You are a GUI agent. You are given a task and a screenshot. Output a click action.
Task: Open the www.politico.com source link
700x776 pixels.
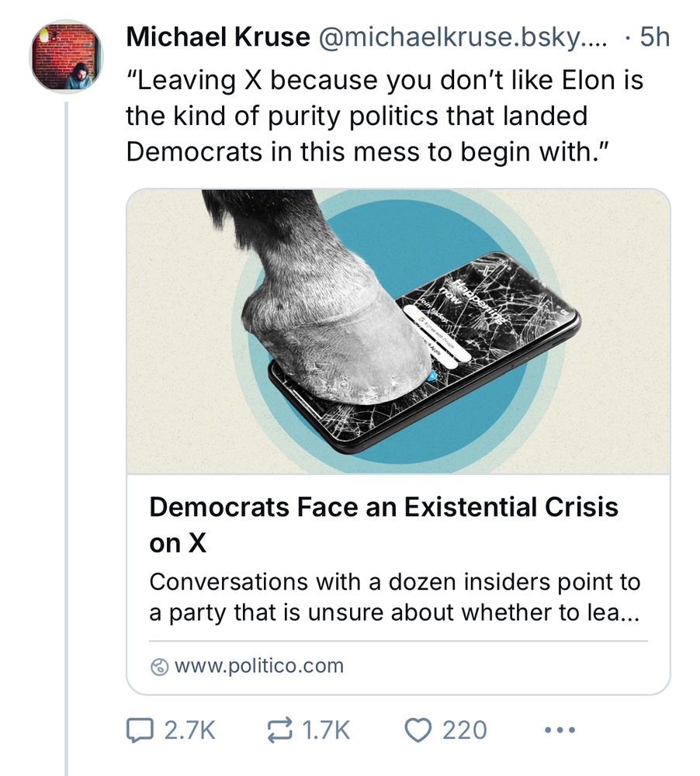point(258,667)
